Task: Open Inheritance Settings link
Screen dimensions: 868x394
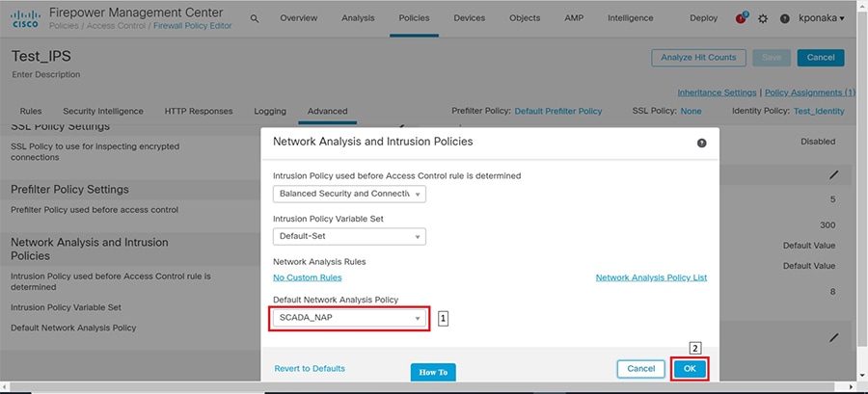Action: (717, 92)
